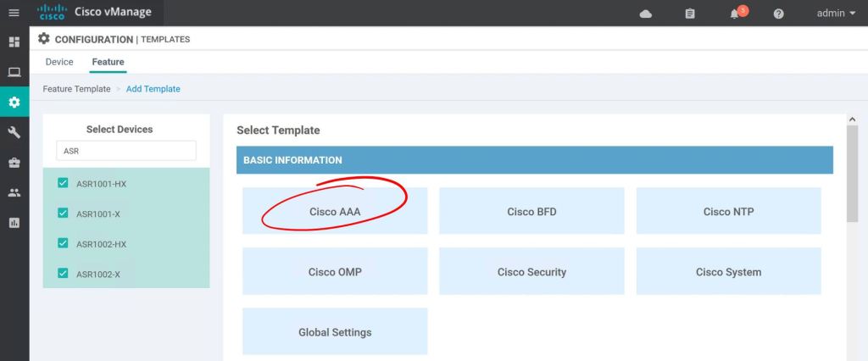This screenshot has height=361, width=868.
Task: Open the alarm notifications bell
Action: [x=735, y=14]
